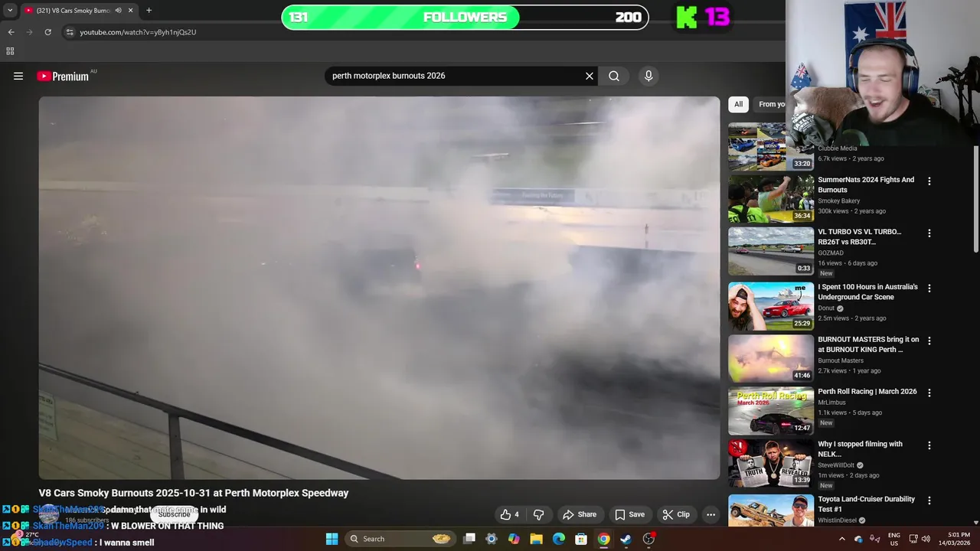This screenshot has width=980, height=551.
Task: Open SummerNats 2024 Fights And Burnouts thumbnail
Action: (x=771, y=199)
